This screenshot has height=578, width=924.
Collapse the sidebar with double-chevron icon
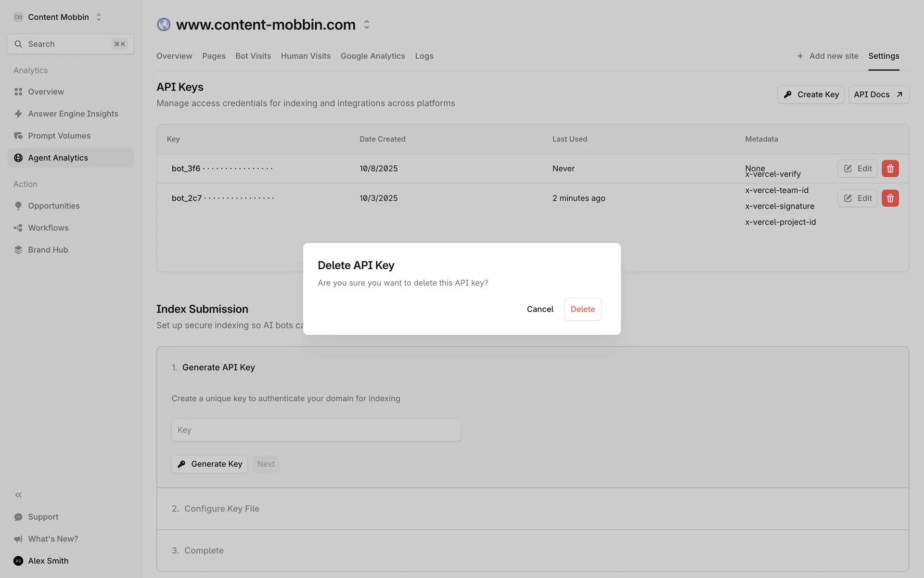(x=18, y=495)
